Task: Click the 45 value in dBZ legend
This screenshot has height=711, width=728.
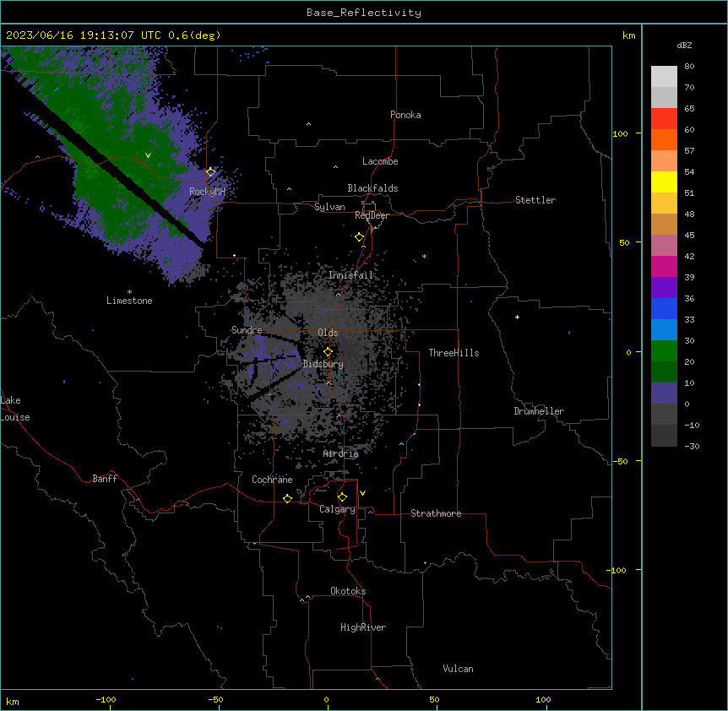Action: coord(689,236)
